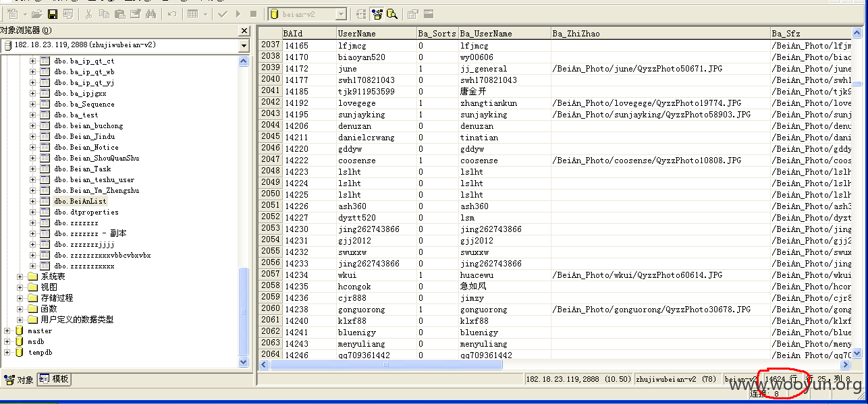Open a query file with the folder icon

pos(36,13)
